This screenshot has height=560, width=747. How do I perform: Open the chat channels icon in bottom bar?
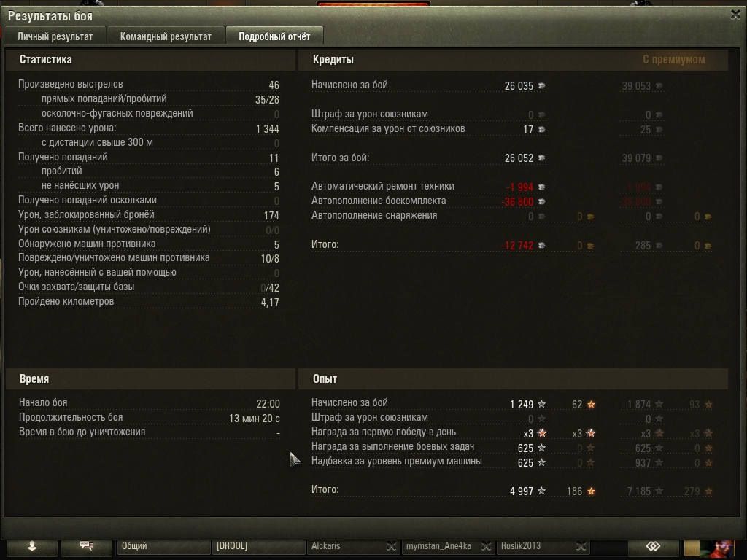coord(87,546)
